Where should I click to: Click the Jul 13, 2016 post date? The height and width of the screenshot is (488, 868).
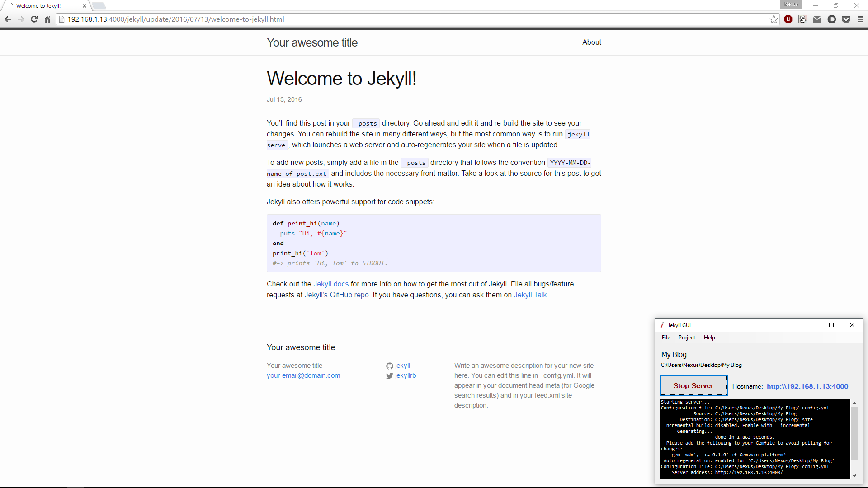pyautogui.click(x=284, y=99)
